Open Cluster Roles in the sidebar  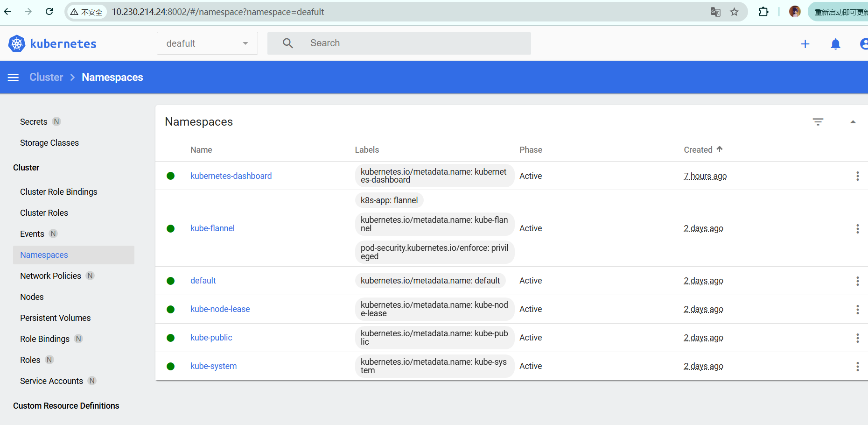[x=44, y=213]
